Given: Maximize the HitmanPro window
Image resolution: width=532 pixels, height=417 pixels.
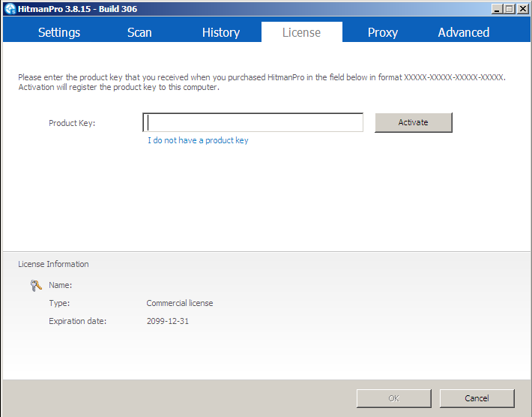Looking at the screenshot, I should (x=510, y=9).
